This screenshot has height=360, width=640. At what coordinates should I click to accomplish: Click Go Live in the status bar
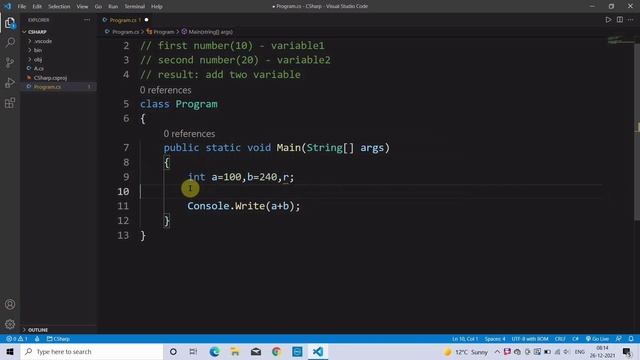click(598, 339)
